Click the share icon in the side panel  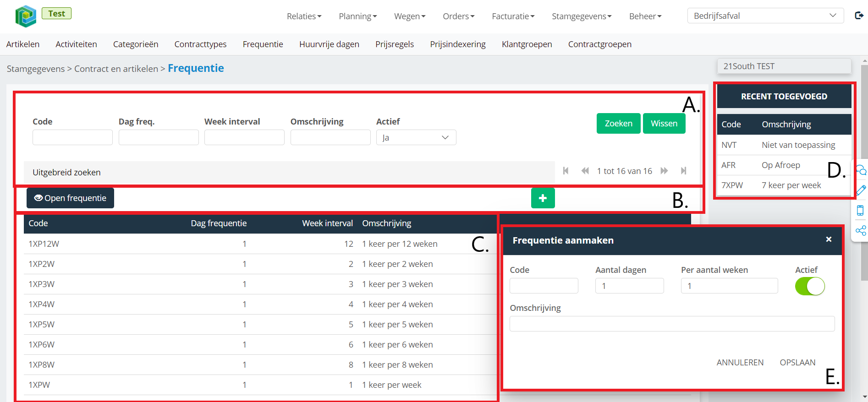(x=861, y=230)
